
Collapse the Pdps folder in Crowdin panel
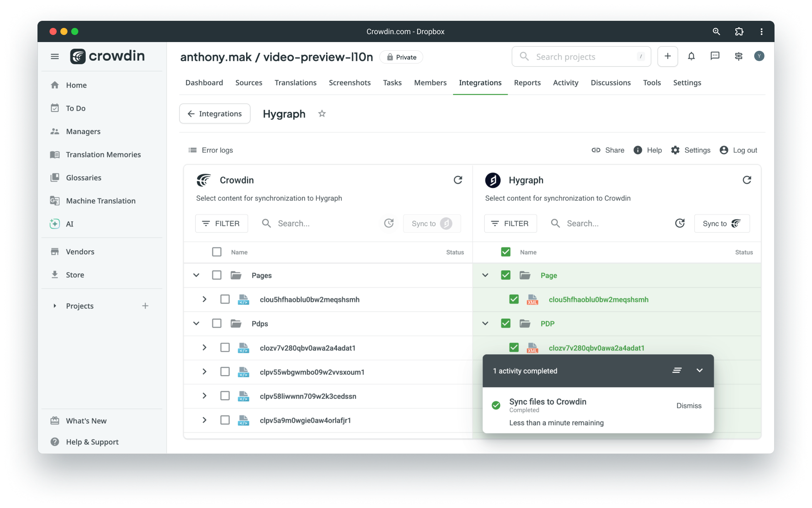coord(196,324)
